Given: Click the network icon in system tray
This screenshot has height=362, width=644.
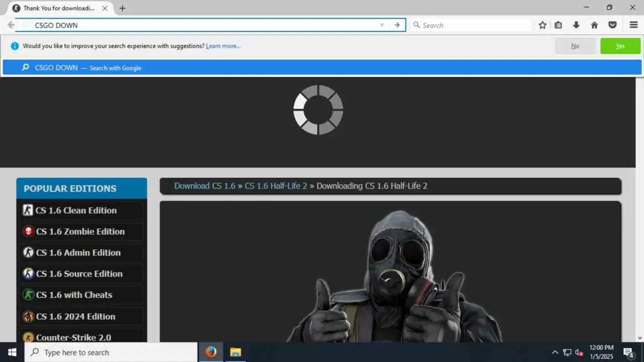Looking at the screenshot, I should pyautogui.click(x=567, y=352).
